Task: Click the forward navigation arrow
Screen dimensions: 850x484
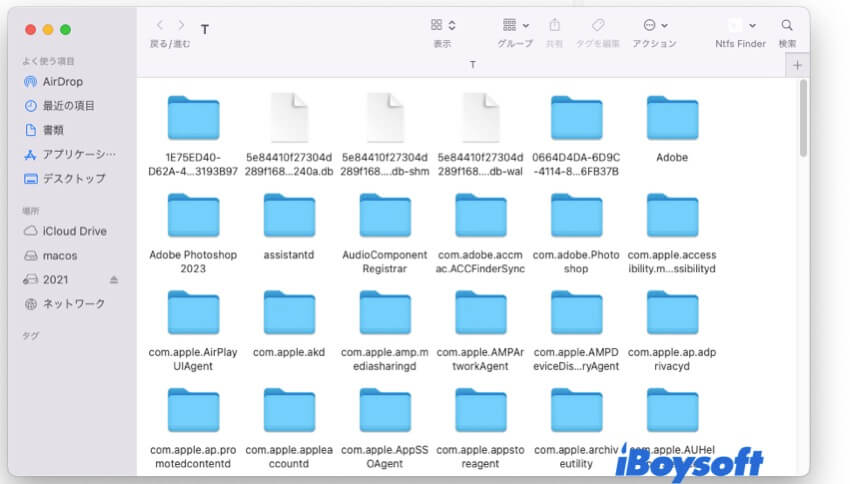Action: [181, 25]
